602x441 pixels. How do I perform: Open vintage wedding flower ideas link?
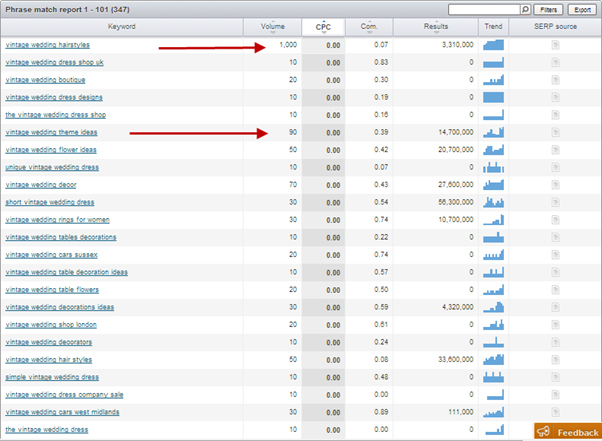pos(51,150)
